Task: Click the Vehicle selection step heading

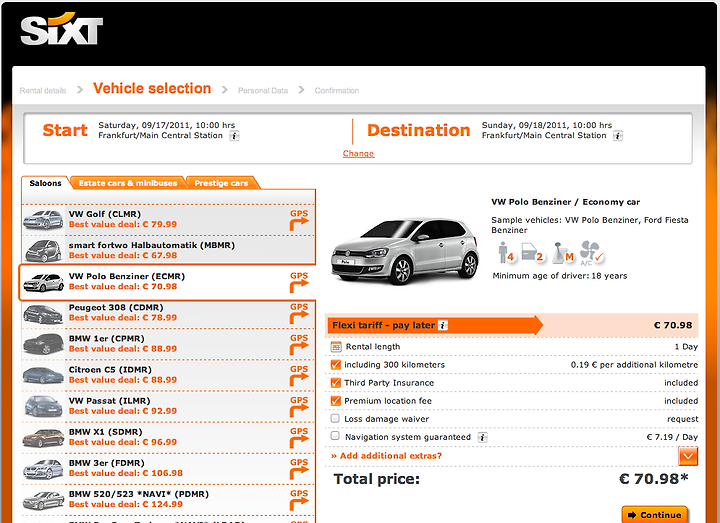Action: (x=152, y=88)
